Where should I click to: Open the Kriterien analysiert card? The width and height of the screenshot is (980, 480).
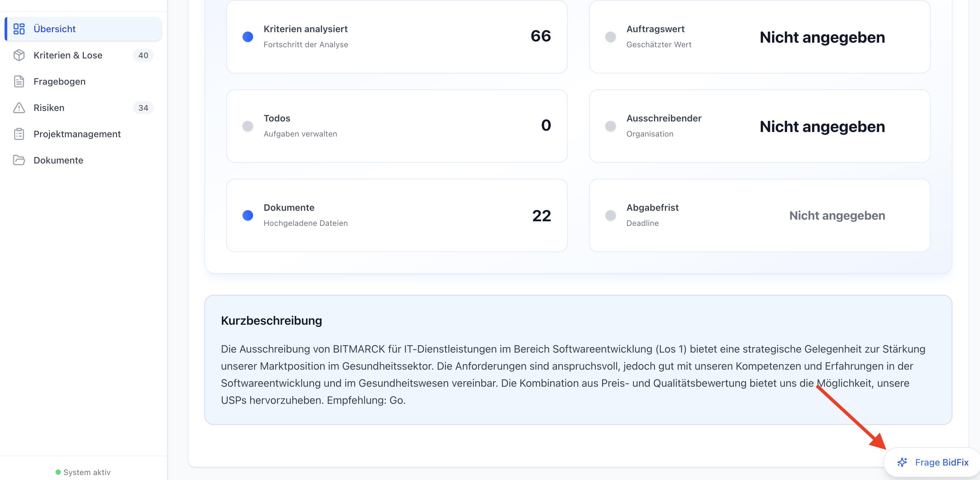[396, 36]
